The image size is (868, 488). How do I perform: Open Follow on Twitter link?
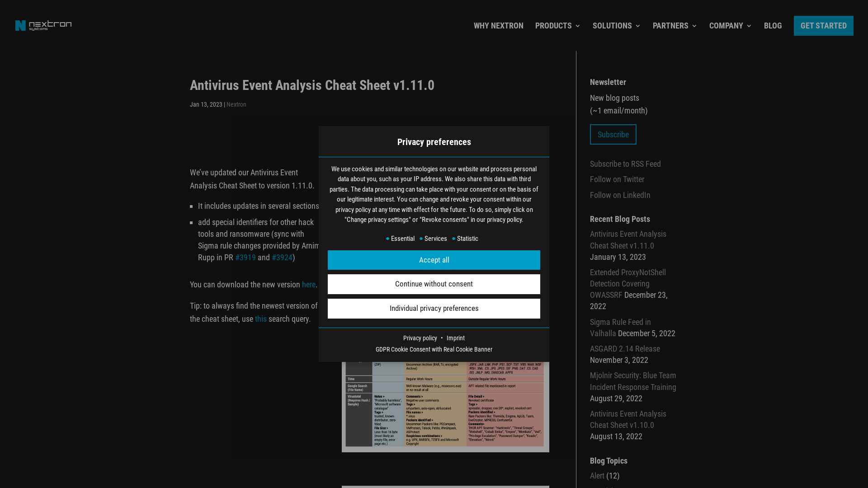tap(617, 179)
